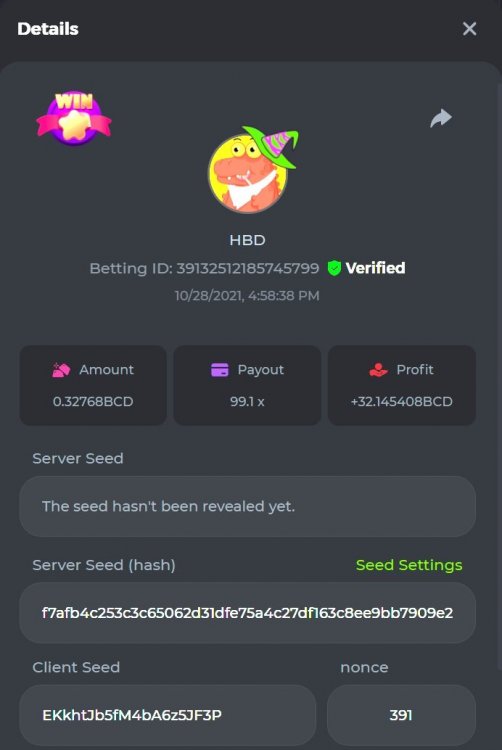The image size is (502, 750).
Task: Select the Server Seed hash field
Action: 247,613
